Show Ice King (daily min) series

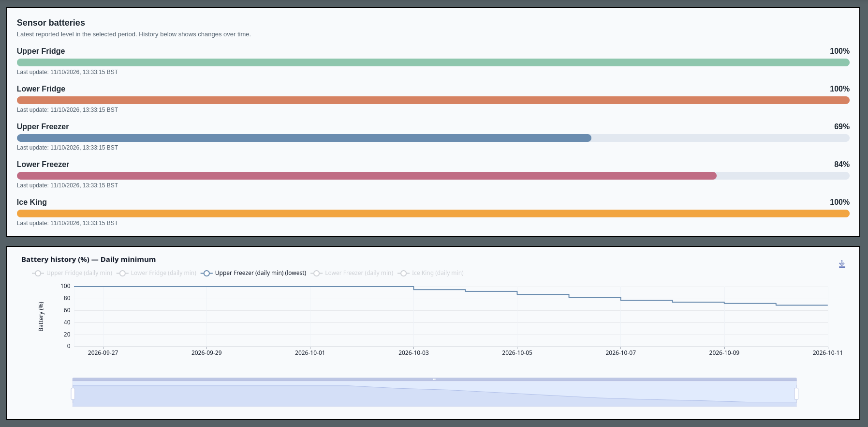click(x=430, y=273)
